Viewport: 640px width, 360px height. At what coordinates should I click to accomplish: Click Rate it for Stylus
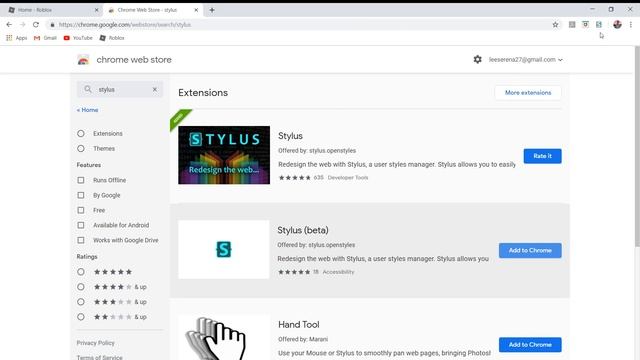[542, 156]
